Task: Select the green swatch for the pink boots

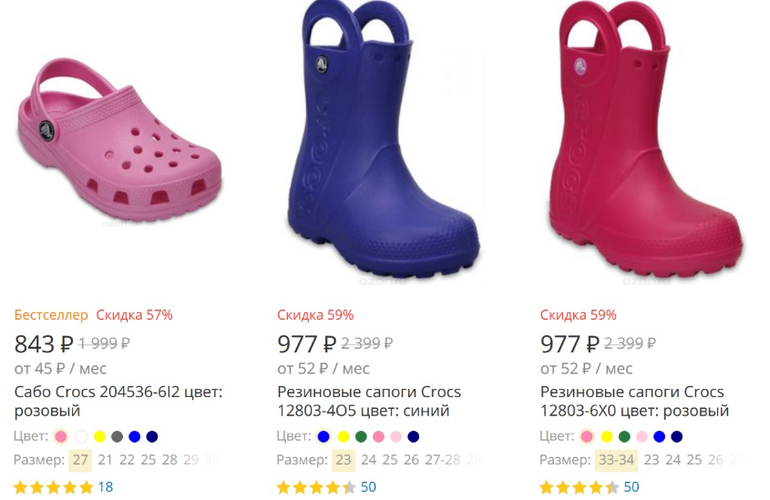Action: click(x=624, y=437)
